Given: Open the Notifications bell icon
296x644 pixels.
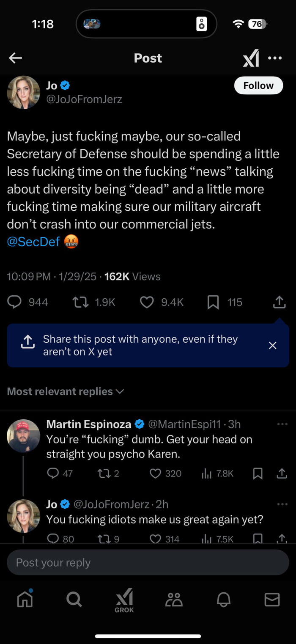Looking at the screenshot, I should pyautogui.click(x=224, y=599).
